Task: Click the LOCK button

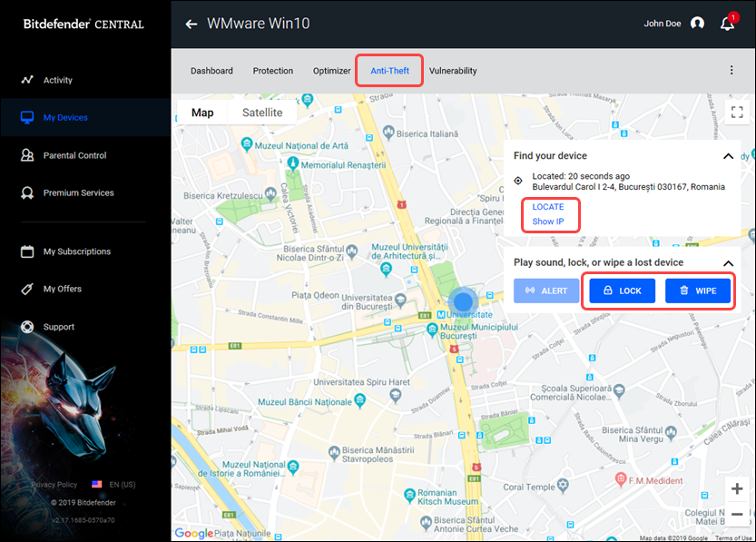Action: tap(621, 291)
